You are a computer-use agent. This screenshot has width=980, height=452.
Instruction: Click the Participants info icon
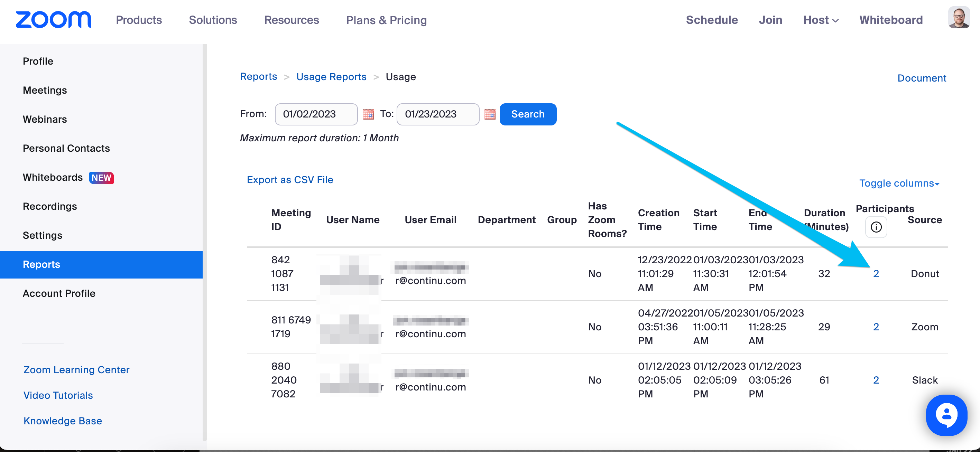pyautogui.click(x=876, y=227)
